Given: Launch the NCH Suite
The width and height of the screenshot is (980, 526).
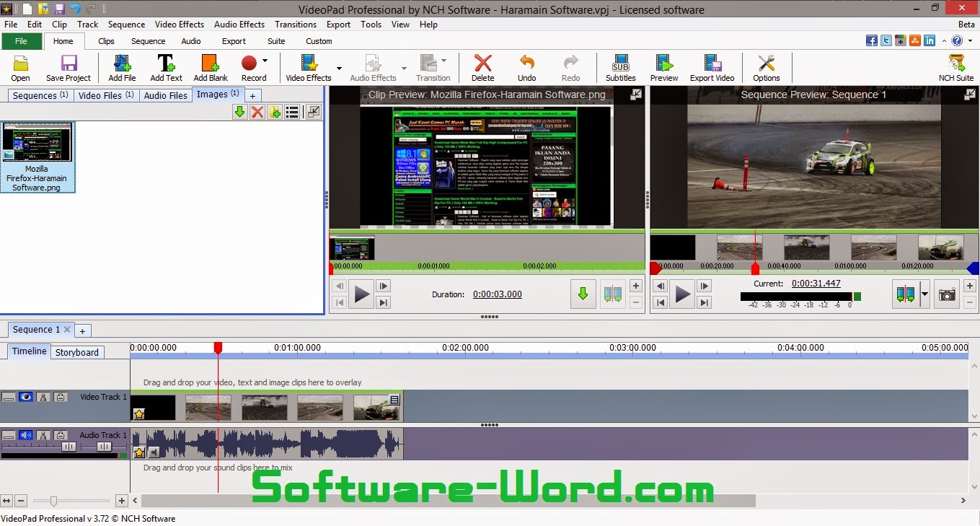Looking at the screenshot, I should pos(956,69).
